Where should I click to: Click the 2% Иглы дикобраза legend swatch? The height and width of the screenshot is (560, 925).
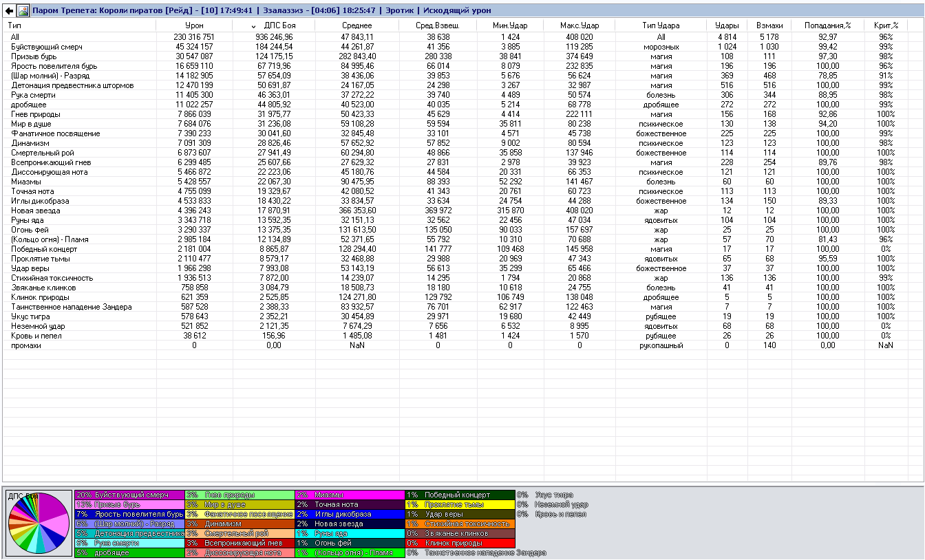pyautogui.click(x=350, y=514)
